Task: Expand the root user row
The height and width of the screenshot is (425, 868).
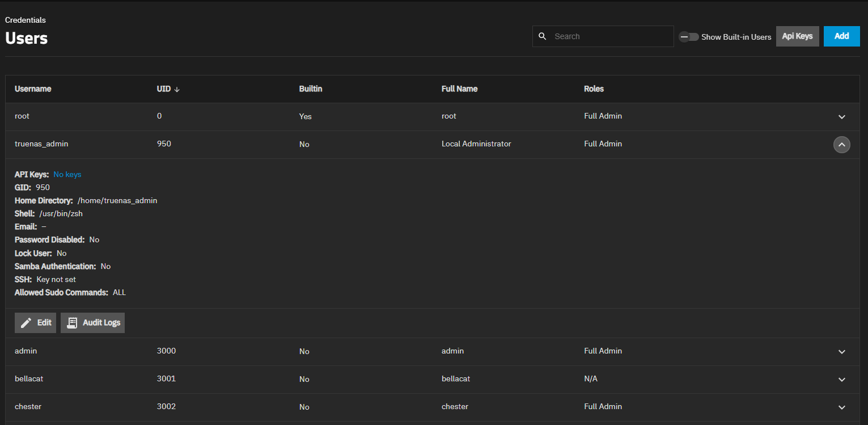Action: pos(841,117)
